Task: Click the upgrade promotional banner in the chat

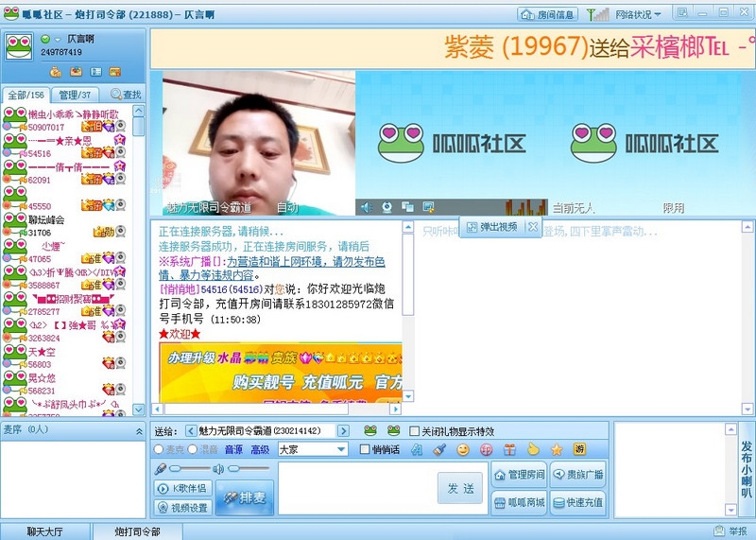Action: [281, 373]
